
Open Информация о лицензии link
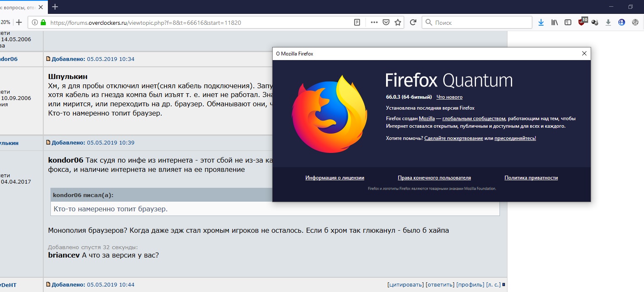point(335,178)
